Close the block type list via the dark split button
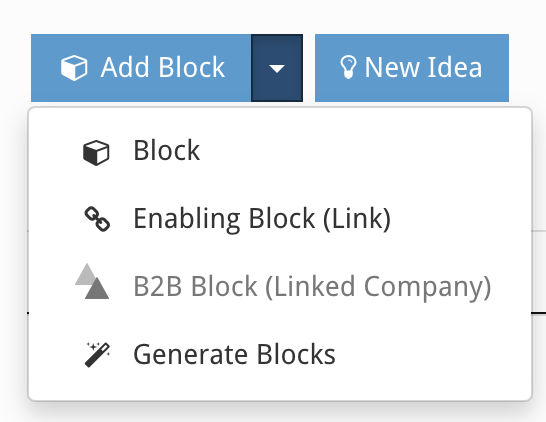The width and height of the screenshot is (546, 422). (x=277, y=68)
